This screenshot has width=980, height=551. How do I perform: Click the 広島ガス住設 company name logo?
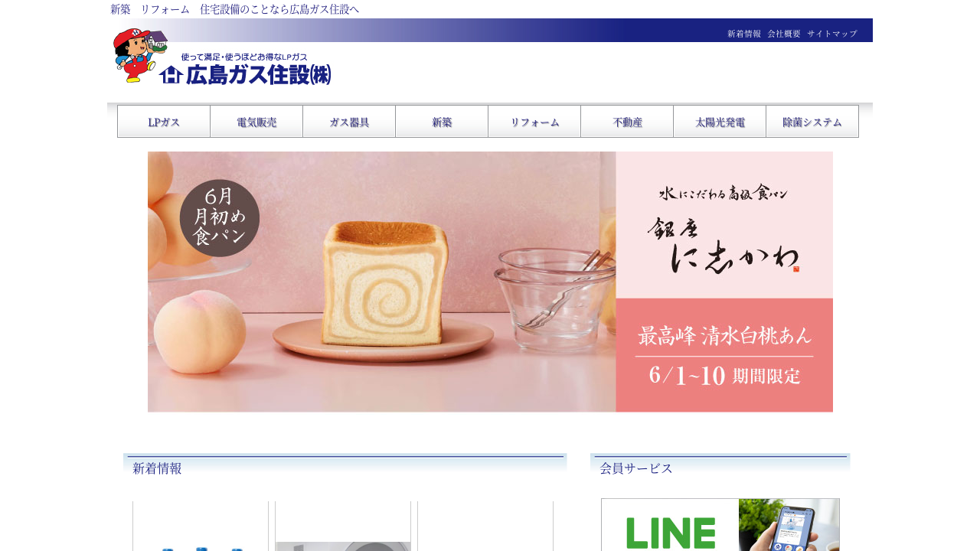click(246, 73)
